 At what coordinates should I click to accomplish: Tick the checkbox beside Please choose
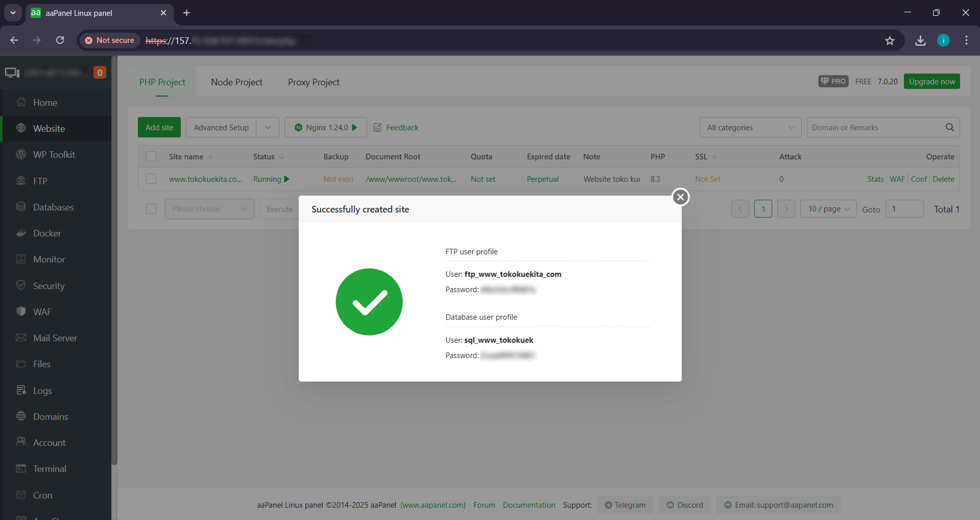pyautogui.click(x=151, y=209)
